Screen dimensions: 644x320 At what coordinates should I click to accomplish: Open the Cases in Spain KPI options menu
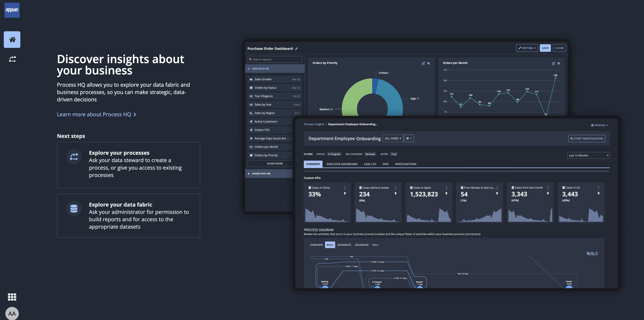(446, 188)
